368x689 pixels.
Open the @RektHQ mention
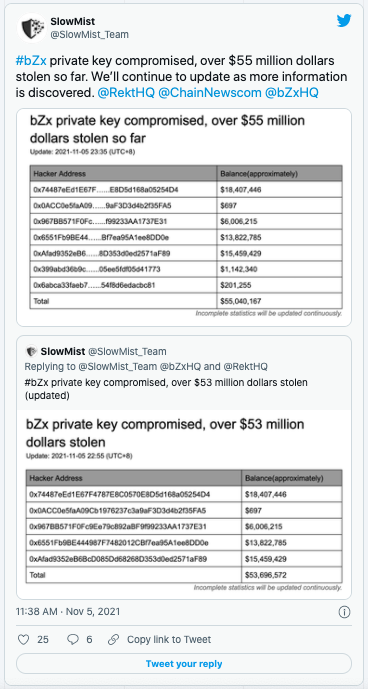[x=126, y=94]
